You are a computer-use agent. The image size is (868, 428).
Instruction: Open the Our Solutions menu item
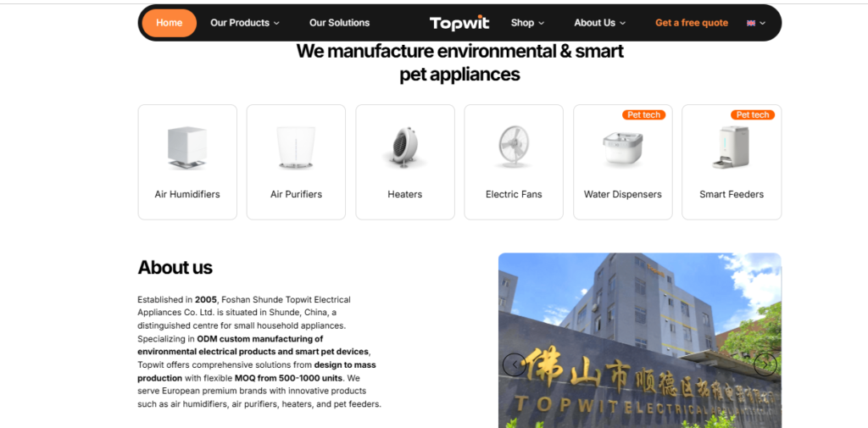click(x=339, y=23)
